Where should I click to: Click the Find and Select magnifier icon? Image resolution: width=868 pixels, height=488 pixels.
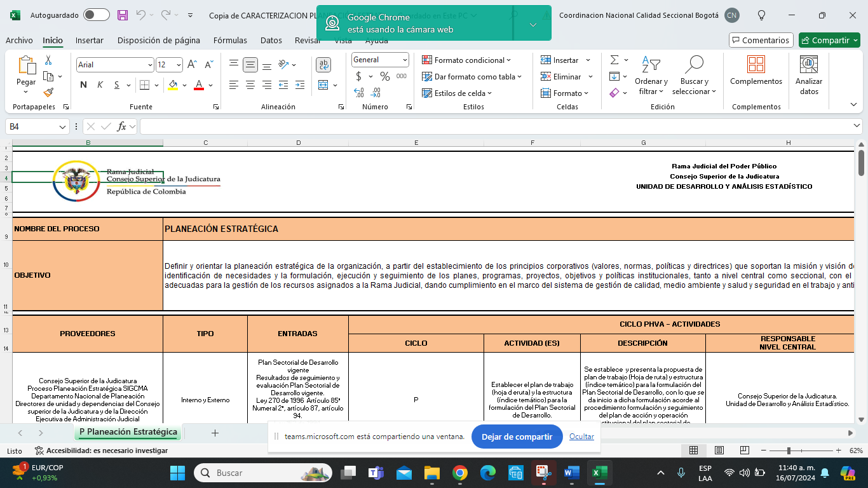pos(694,65)
